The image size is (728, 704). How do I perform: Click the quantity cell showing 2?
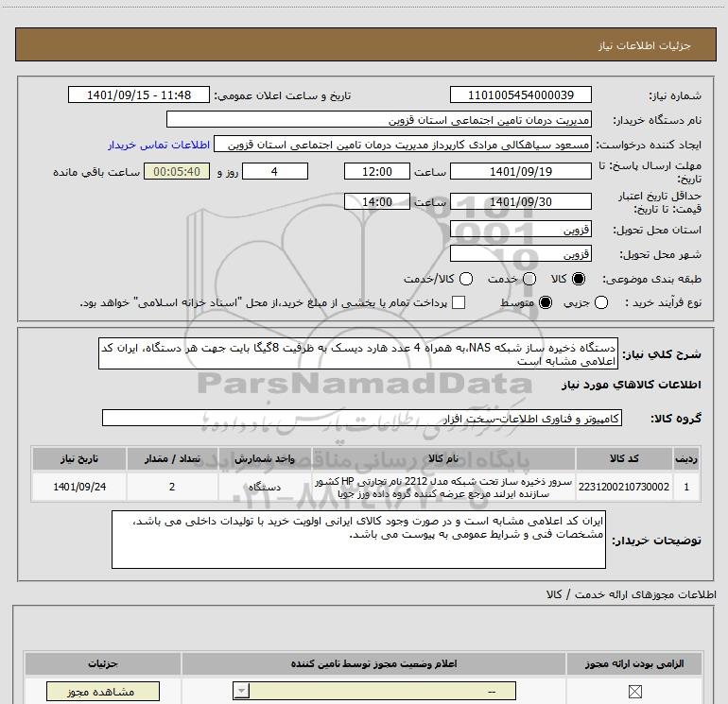pyautogui.click(x=172, y=487)
